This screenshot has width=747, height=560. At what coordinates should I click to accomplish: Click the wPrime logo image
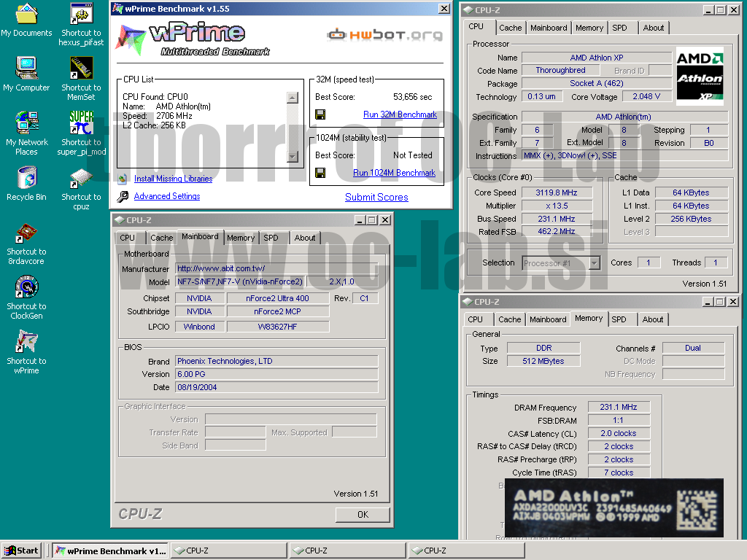pyautogui.click(x=193, y=39)
